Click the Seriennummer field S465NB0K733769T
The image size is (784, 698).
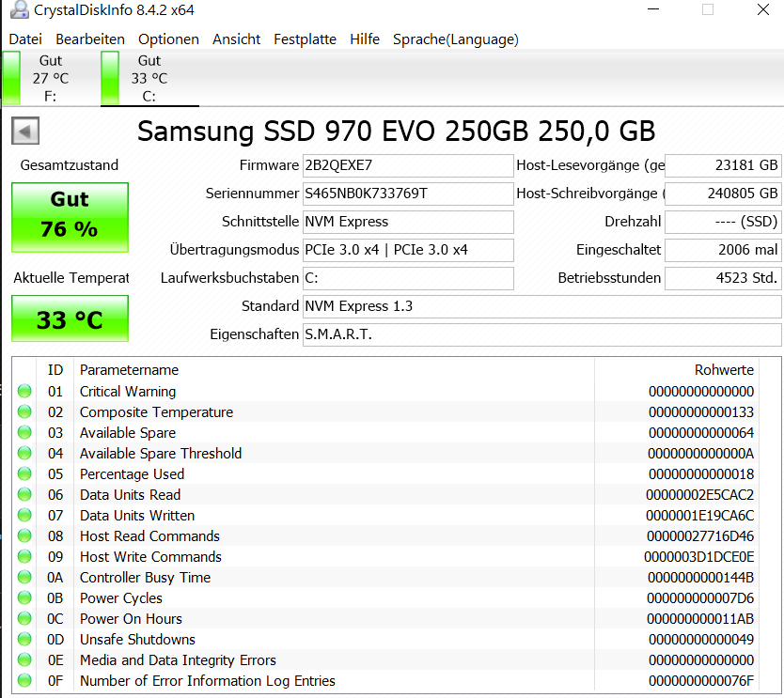[408, 194]
